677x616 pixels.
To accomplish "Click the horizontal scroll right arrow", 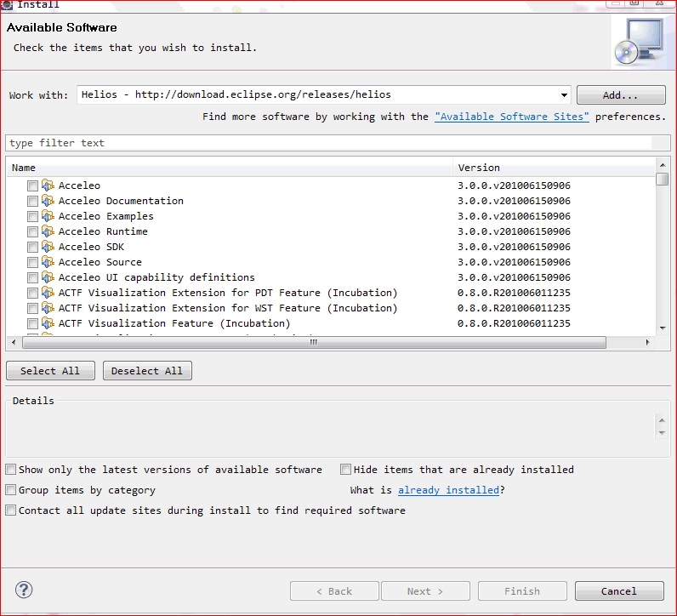I will point(647,343).
